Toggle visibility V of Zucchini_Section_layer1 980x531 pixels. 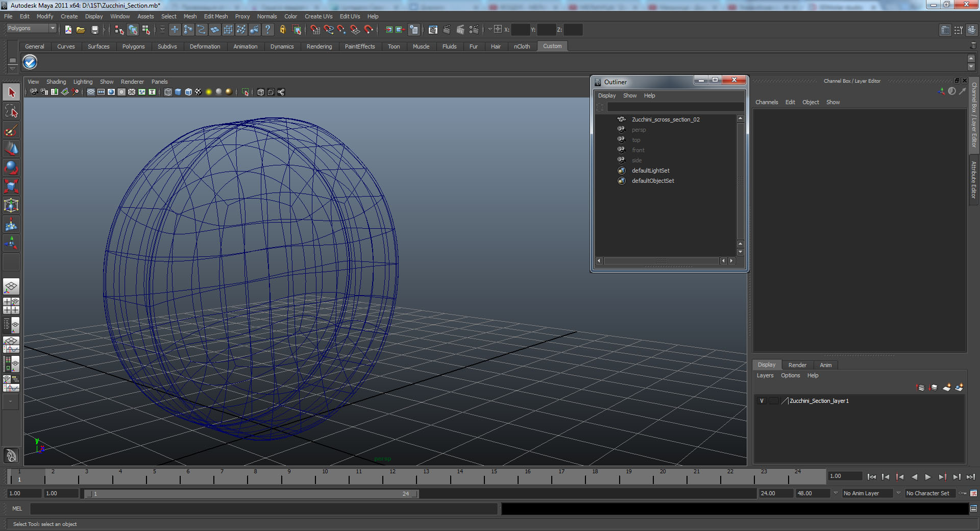(x=762, y=401)
